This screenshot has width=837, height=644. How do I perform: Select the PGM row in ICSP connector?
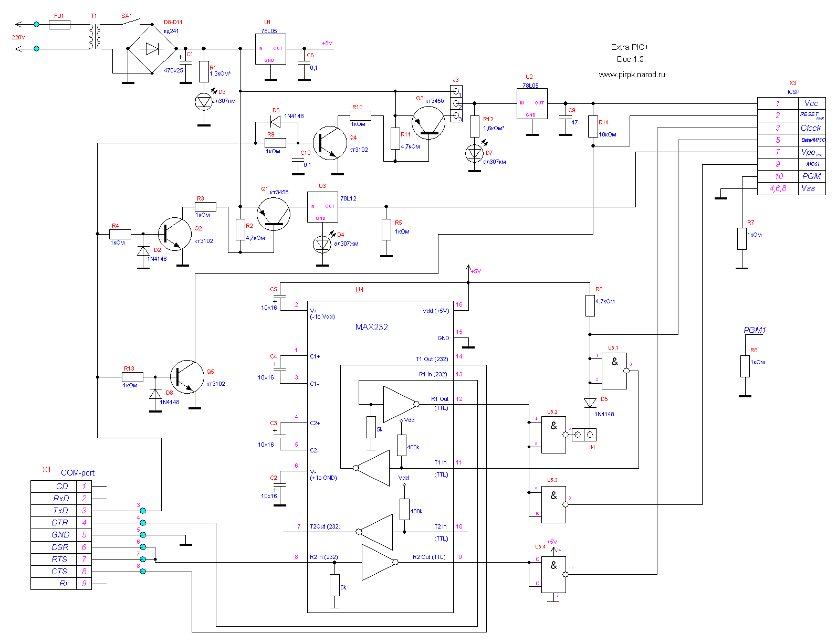pyautogui.click(x=791, y=176)
